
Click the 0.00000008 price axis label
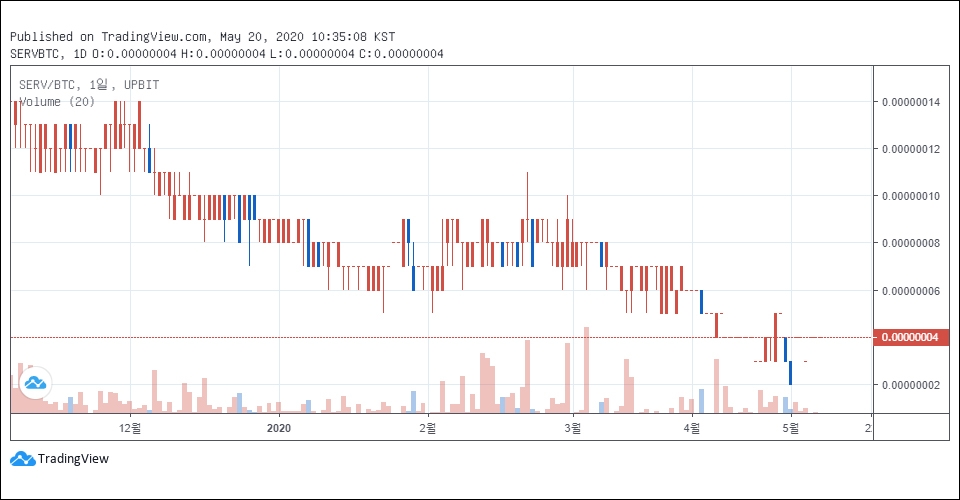coord(910,243)
